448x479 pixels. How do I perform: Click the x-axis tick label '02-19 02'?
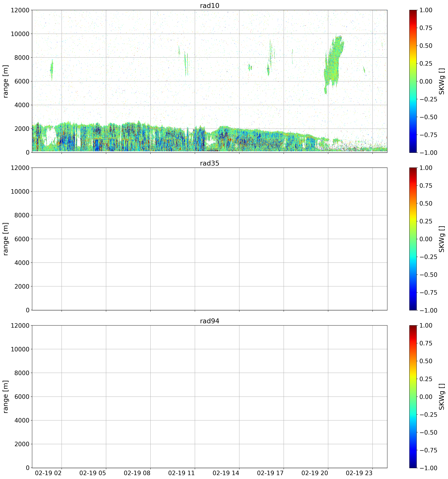pyautogui.click(x=48, y=473)
